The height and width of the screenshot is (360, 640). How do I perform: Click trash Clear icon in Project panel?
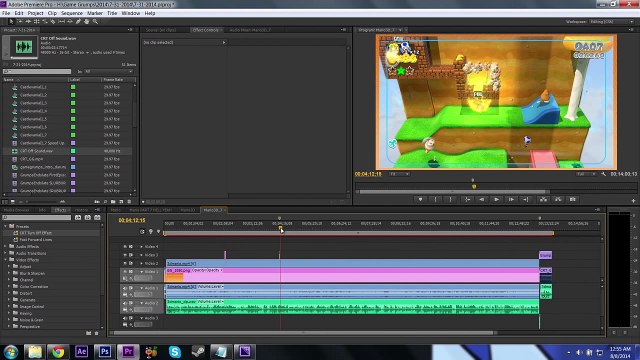[129, 202]
